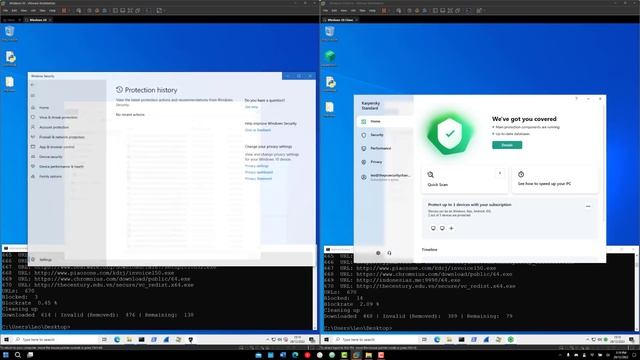
Task: Open File Explorer on right VM taskbar
Action: [449, 340]
